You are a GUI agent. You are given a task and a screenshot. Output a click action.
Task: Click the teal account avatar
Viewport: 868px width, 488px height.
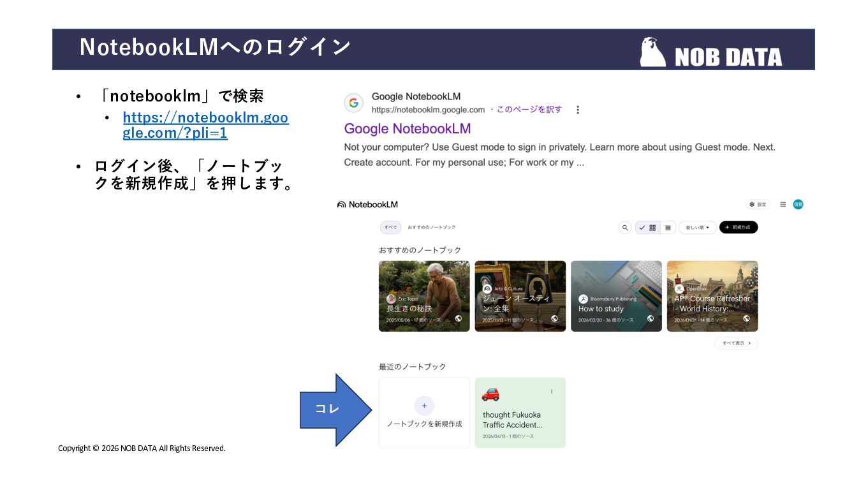[x=798, y=205]
